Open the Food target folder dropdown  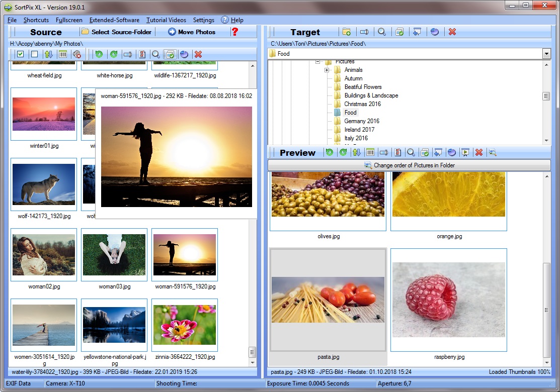(x=546, y=54)
